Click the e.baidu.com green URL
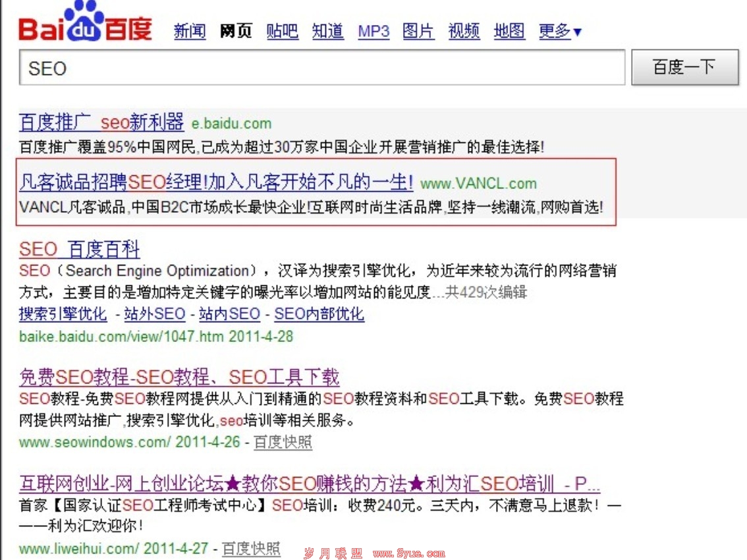Viewport: 747px width, 560px height. point(231,123)
